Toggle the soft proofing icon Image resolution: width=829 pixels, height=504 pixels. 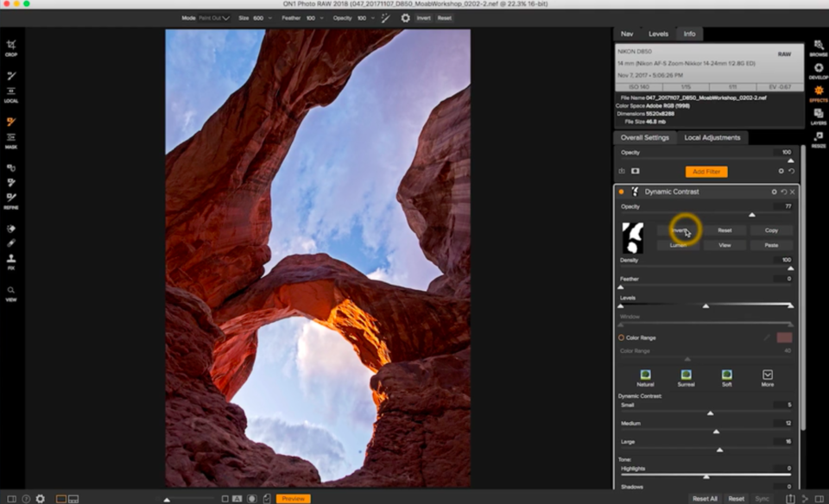point(267,498)
